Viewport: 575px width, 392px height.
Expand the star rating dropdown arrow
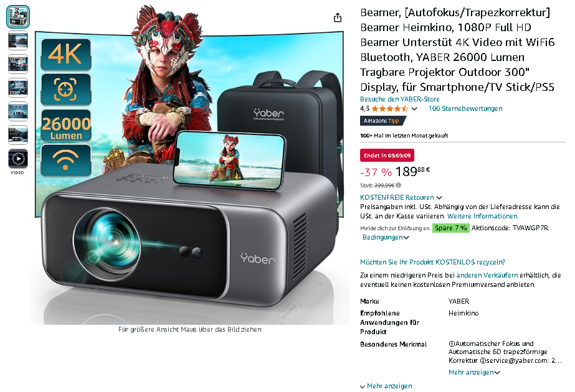click(414, 109)
